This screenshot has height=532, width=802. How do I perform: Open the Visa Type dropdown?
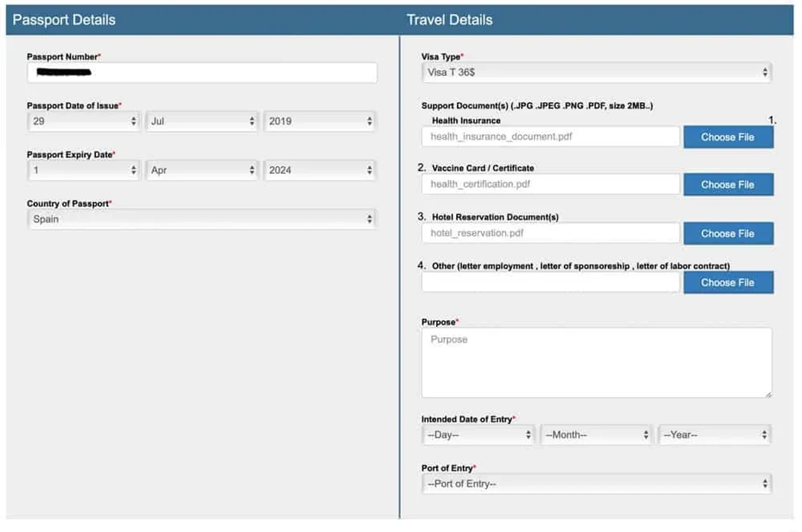coord(596,72)
